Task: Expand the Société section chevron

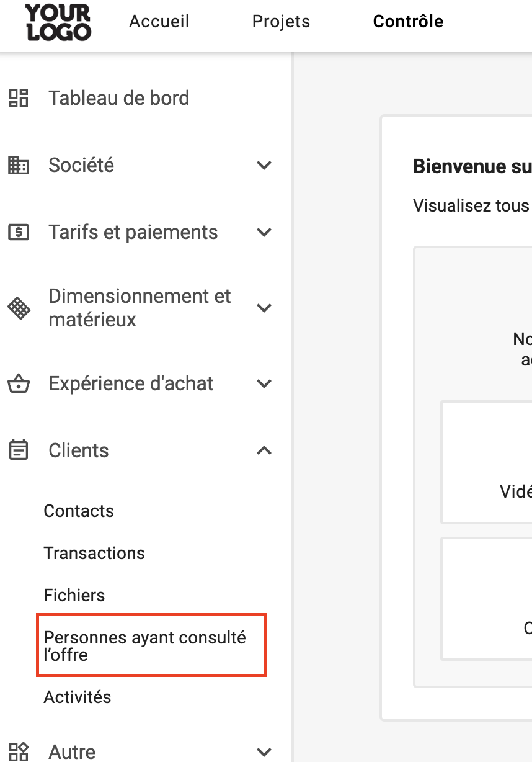Action: (x=264, y=166)
